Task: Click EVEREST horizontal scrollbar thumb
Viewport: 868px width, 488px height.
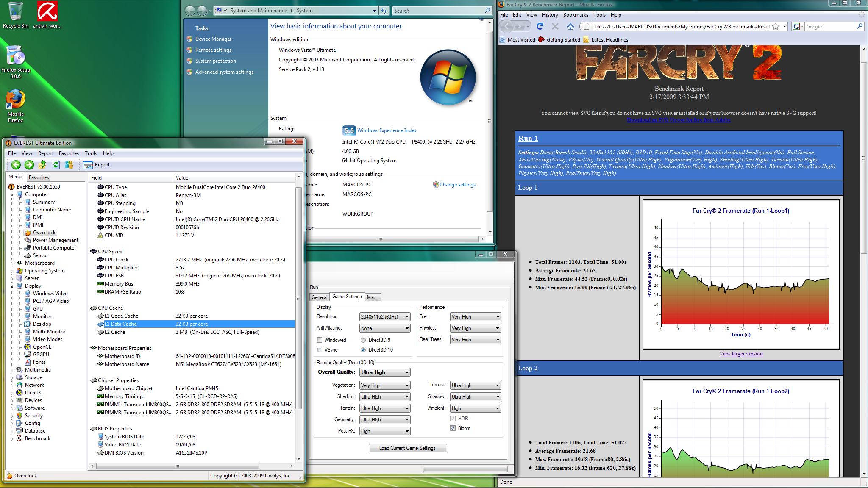Action: click(x=178, y=466)
